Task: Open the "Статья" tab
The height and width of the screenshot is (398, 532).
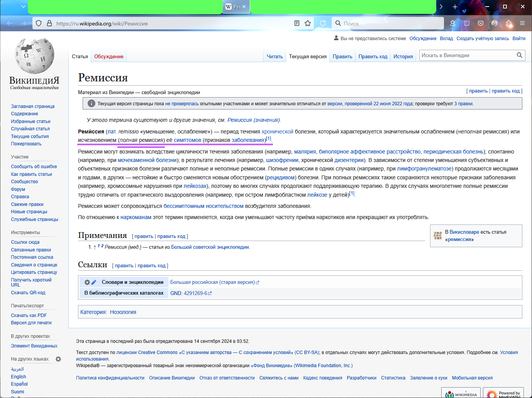Action: (x=80, y=56)
